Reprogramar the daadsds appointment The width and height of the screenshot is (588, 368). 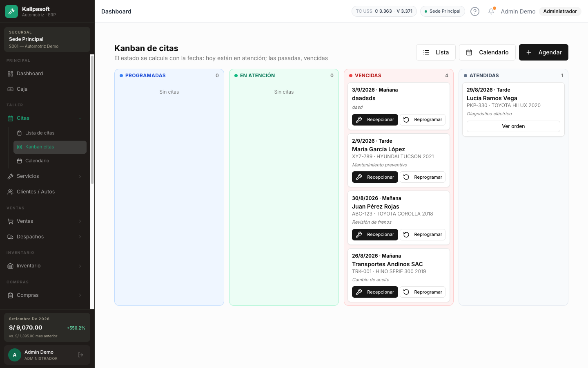tap(423, 120)
